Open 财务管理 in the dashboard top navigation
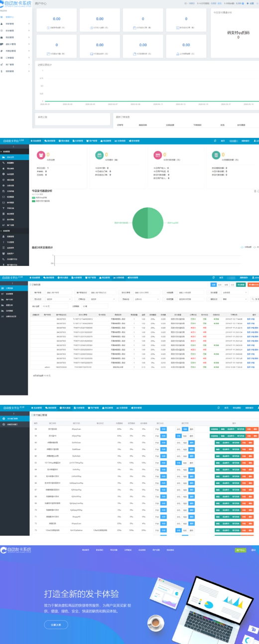The height and width of the screenshot is (644, 259). coord(135,141)
